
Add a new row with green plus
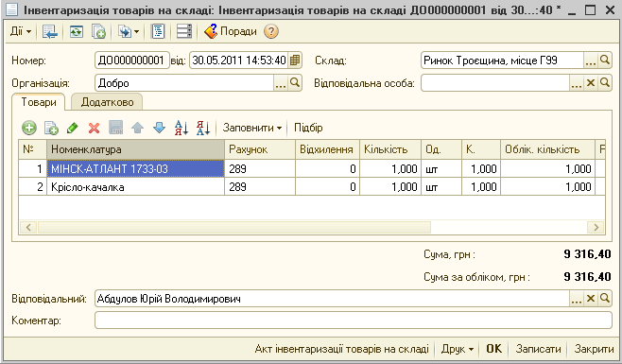tap(29, 128)
